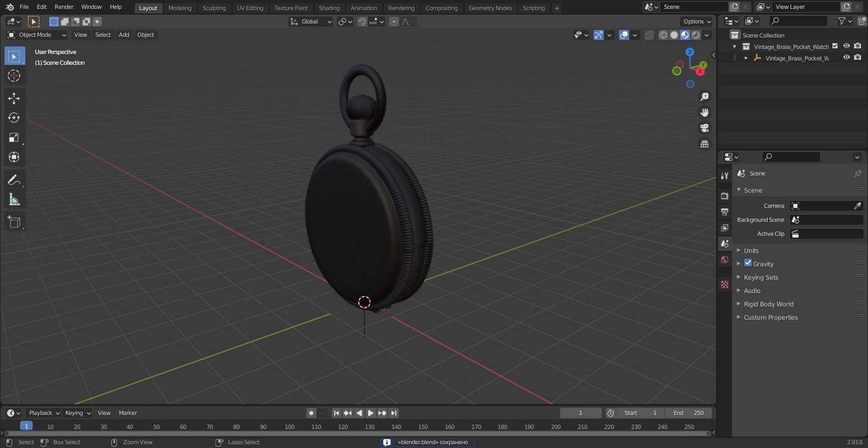Toggle Show Gizmo button
The image size is (868, 448).
(x=597, y=35)
